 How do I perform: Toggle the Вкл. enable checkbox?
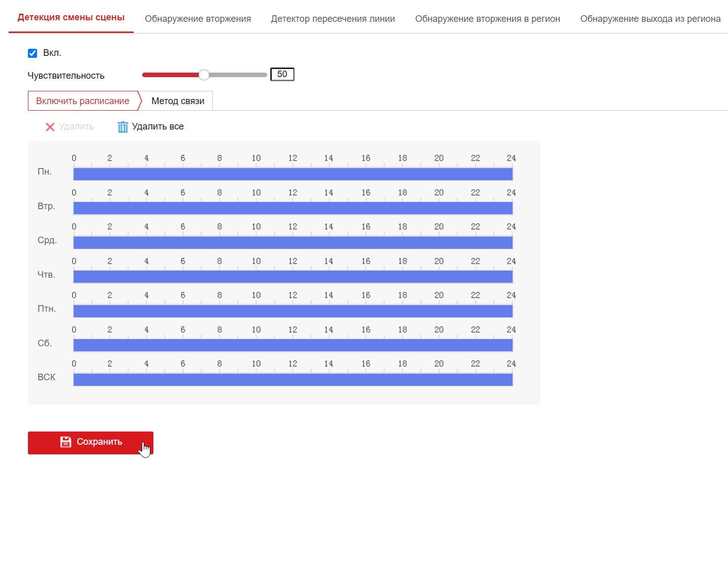[33, 53]
